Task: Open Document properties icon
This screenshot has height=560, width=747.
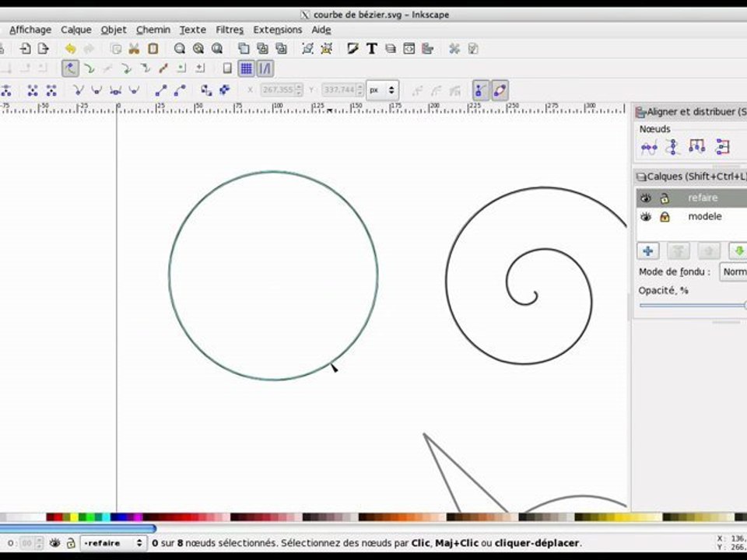Action: (472, 48)
